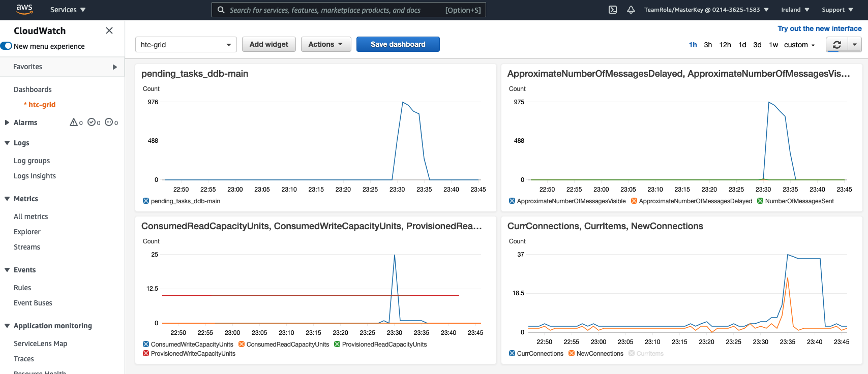This screenshot has height=374, width=868.
Task: Expand the Favorites section arrow
Action: click(x=115, y=67)
